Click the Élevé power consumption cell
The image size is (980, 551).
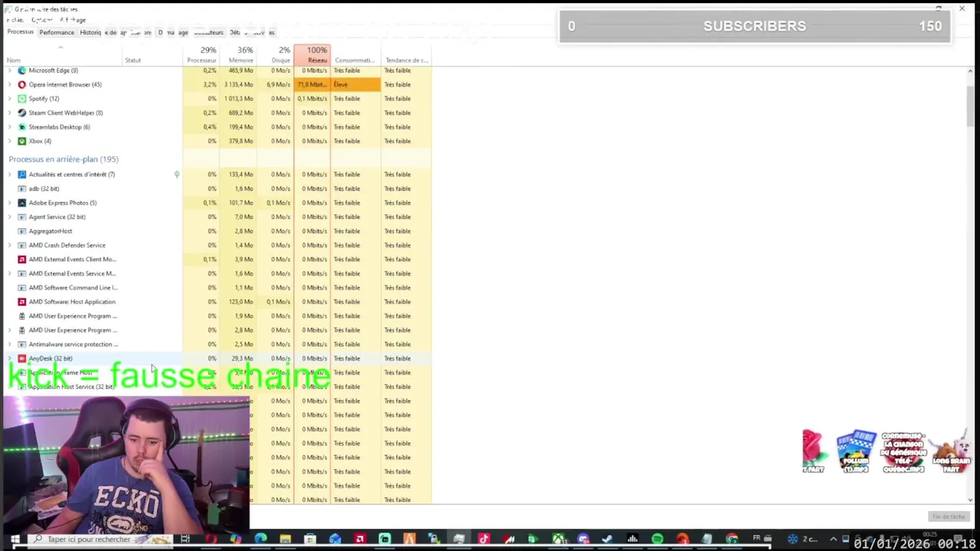[x=355, y=84]
